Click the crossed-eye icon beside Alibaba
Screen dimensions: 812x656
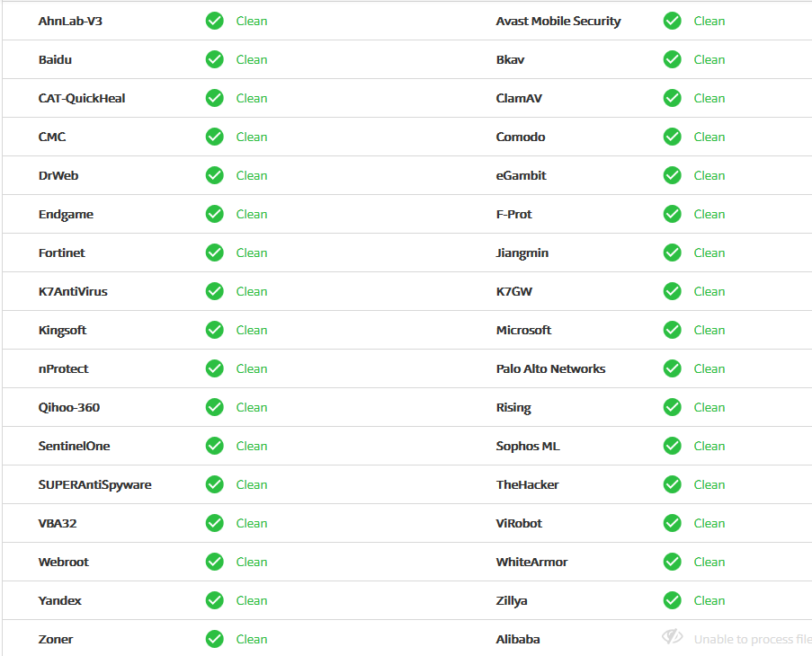point(672,638)
